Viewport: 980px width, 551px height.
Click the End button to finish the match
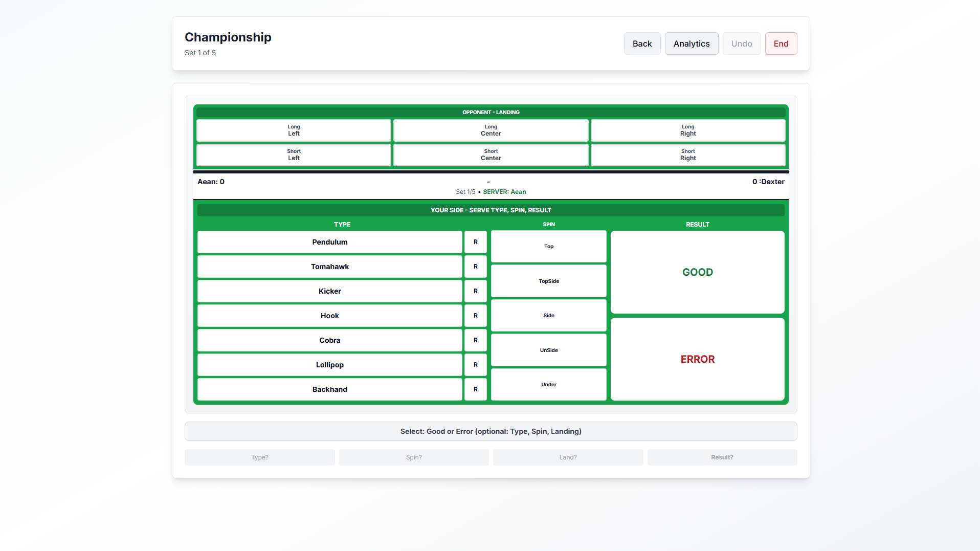pyautogui.click(x=781, y=43)
